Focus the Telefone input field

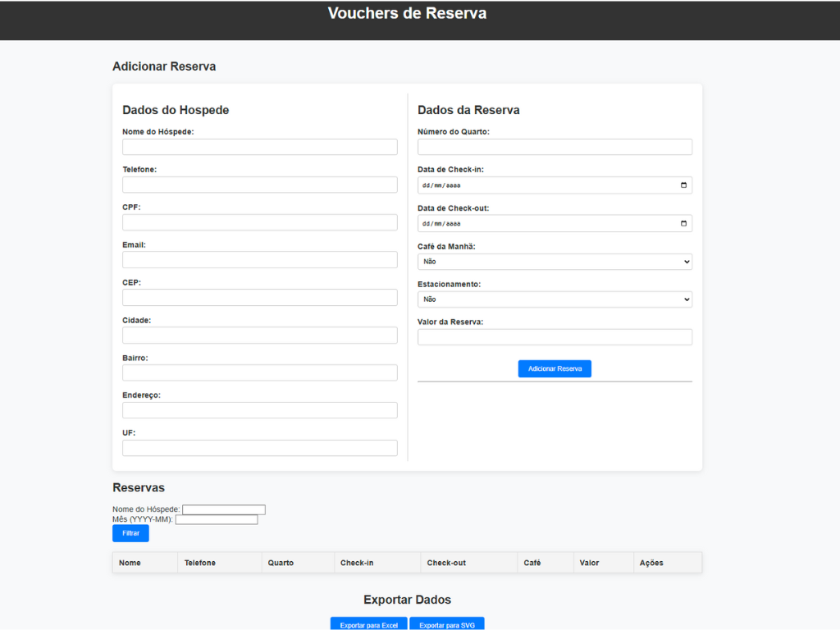point(260,185)
